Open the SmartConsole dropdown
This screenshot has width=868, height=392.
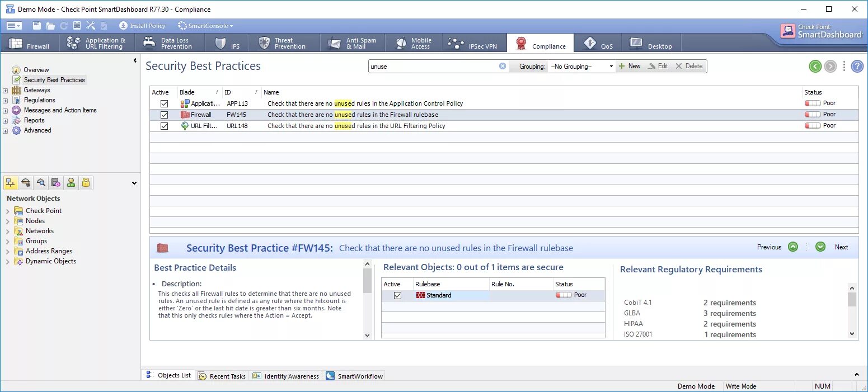click(205, 26)
